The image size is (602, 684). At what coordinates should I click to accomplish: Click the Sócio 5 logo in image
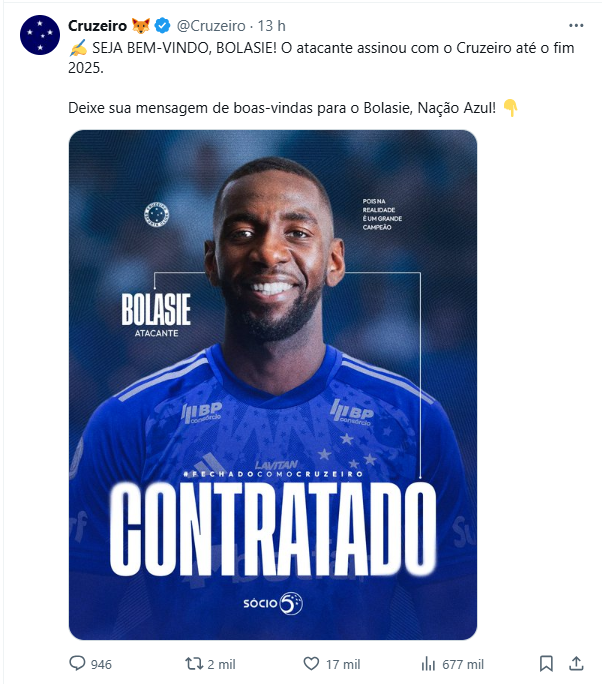point(273,603)
